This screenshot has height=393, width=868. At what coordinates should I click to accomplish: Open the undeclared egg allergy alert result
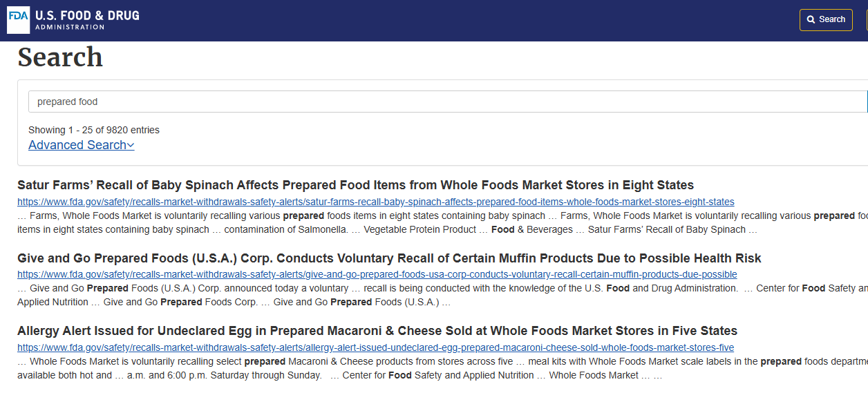coord(377,331)
